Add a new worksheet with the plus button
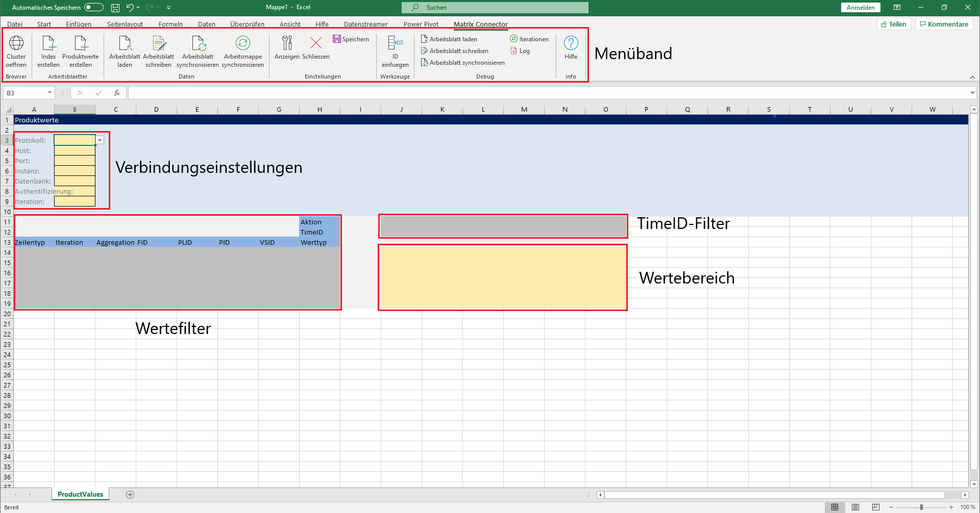This screenshot has width=980, height=513. click(130, 494)
